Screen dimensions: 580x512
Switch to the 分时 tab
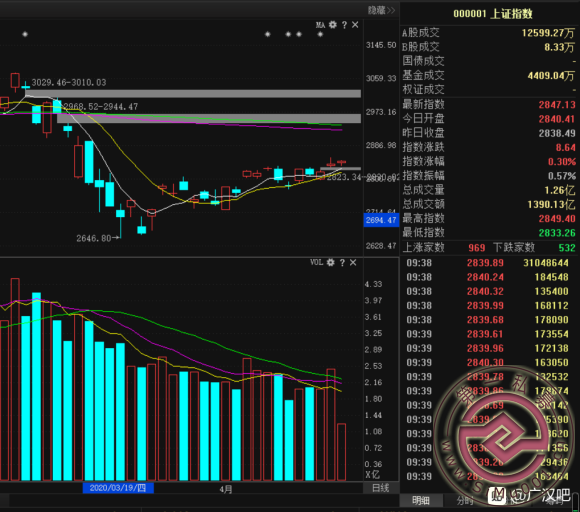click(465, 501)
